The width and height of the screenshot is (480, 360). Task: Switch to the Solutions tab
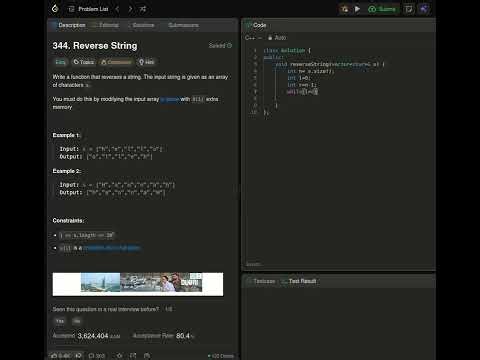140,25
